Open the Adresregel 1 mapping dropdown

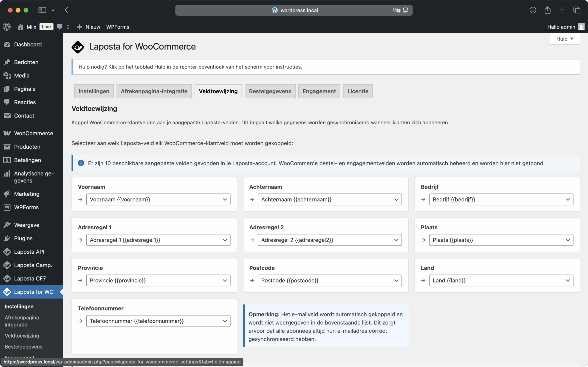pos(158,240)
